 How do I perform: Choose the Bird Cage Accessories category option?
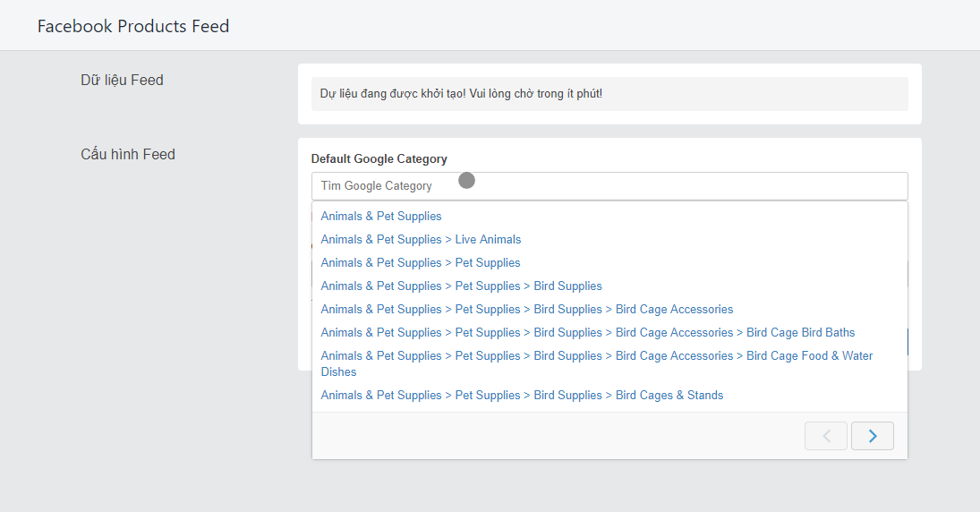click(x=527, y=309)
